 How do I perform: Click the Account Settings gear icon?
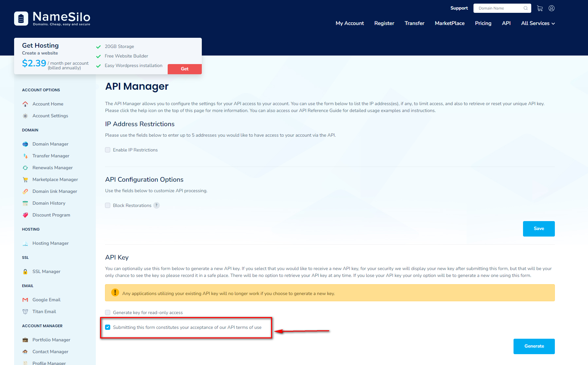[x=25, y=116]
